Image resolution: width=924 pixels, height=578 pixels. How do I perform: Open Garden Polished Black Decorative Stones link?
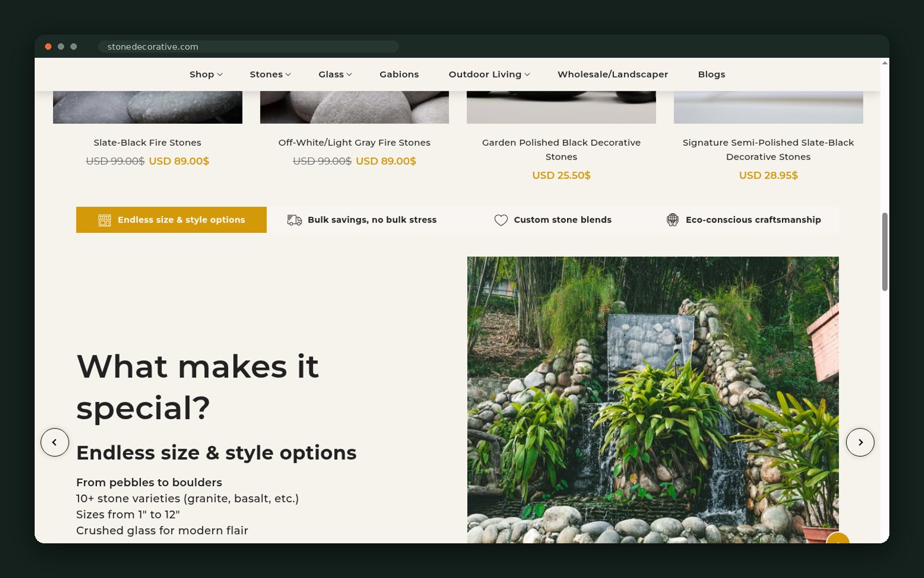[561, 150]
